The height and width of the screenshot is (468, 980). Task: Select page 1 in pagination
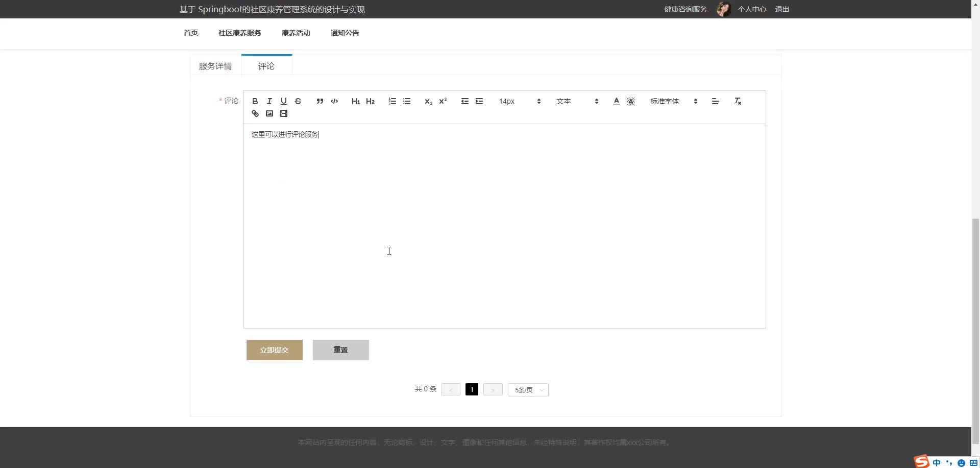(x=472, y=390)
